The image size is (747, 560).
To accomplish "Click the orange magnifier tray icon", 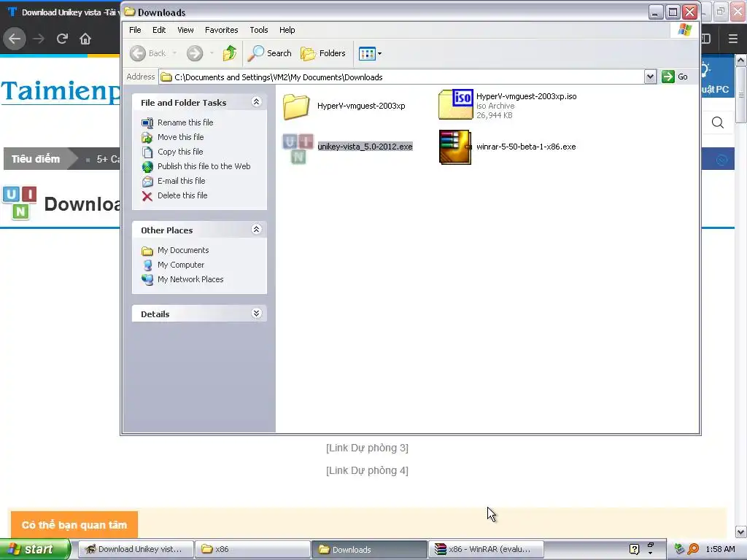I will [693, 550].
